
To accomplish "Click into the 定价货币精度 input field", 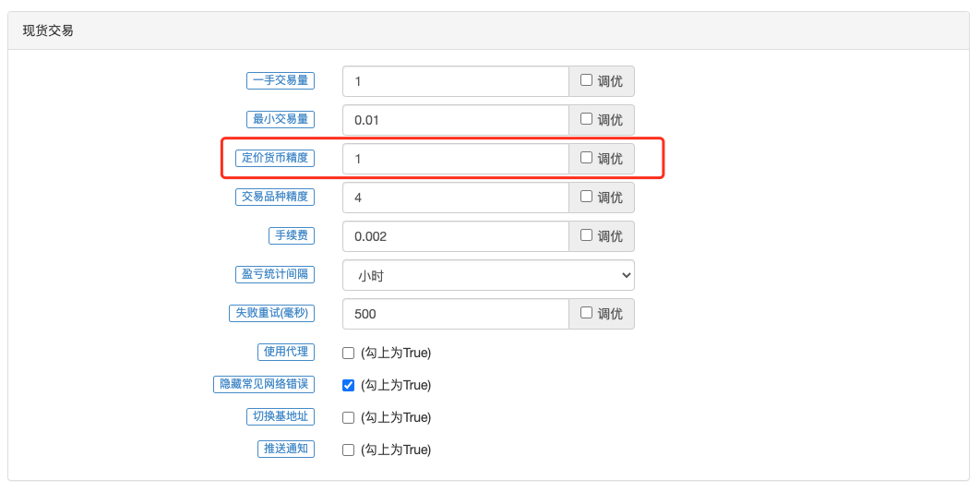I will point(455,159).
